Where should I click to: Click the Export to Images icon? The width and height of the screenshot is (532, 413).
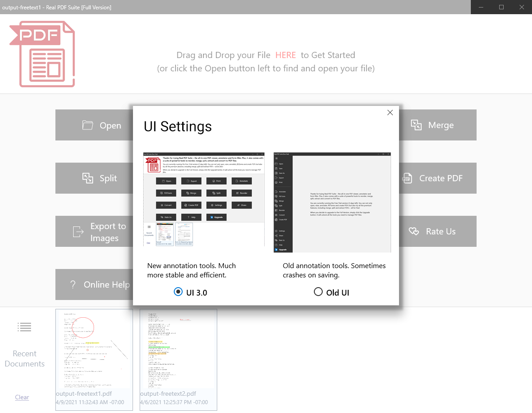coord(78,231)
